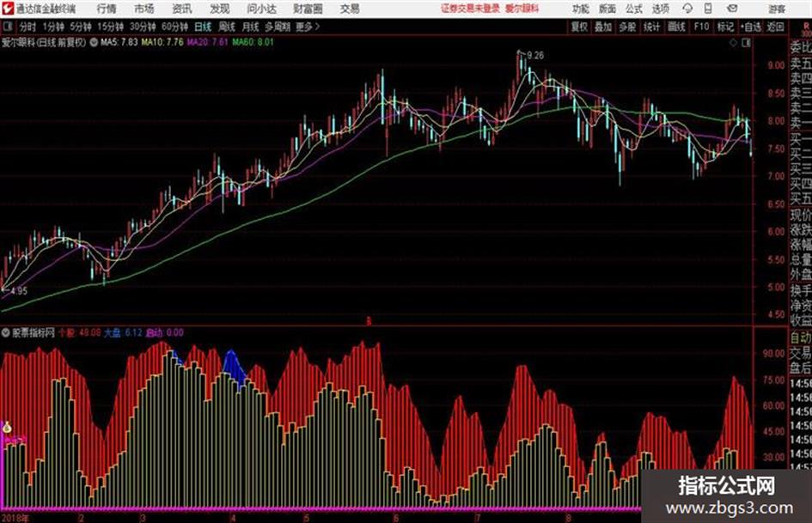Switch to 30分钟 period
This screenshot has height=523, width=812.
143,27
